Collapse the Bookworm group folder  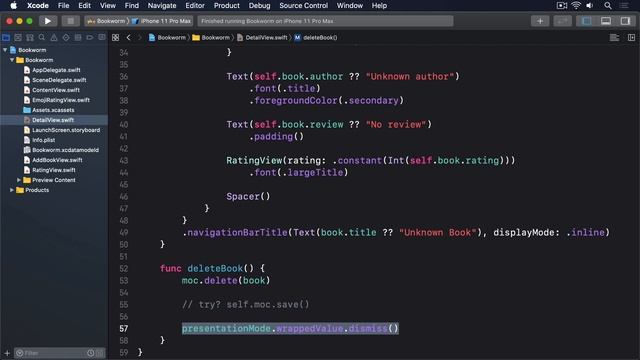click(12, 60)
